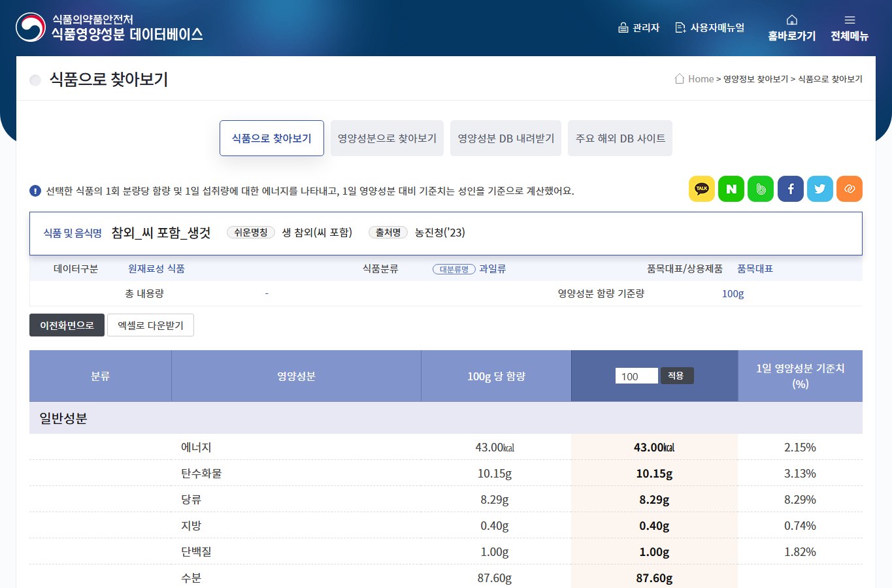The height and width of the screenshot is (588, 892).
Task: Open 관리자 link in header
Action: 646,27
